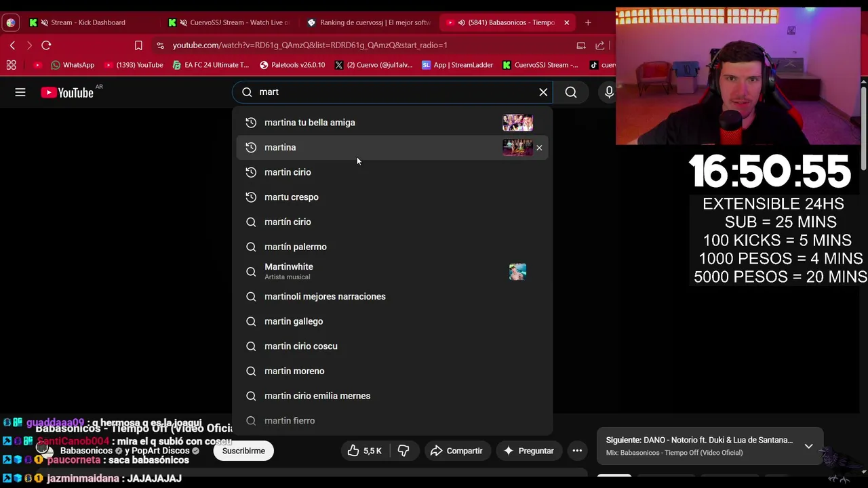Select suggestion 'martín palermo'
The height and width of the screenshot is (488, 868).
click(392, 247)
